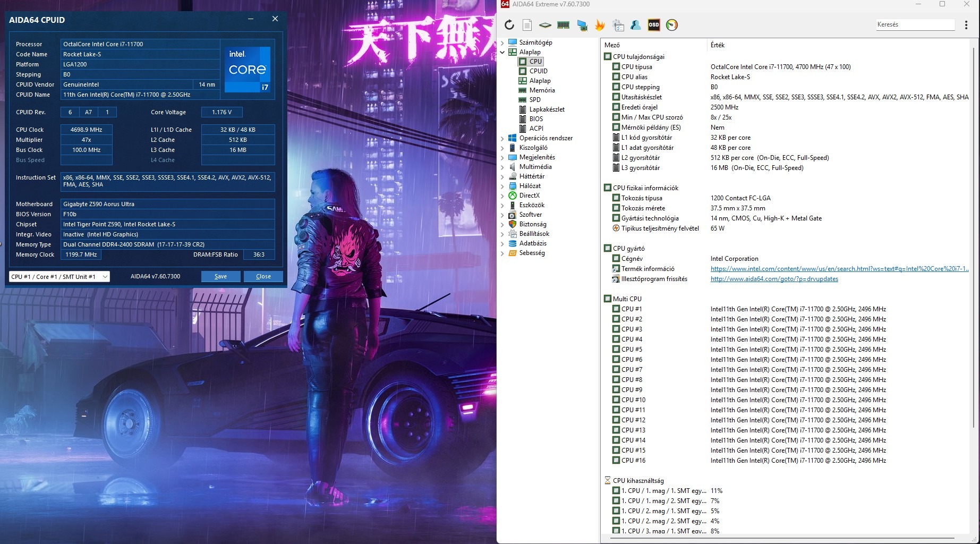
Task: Click the memory module toolbar icon
Action: point(564,25)
